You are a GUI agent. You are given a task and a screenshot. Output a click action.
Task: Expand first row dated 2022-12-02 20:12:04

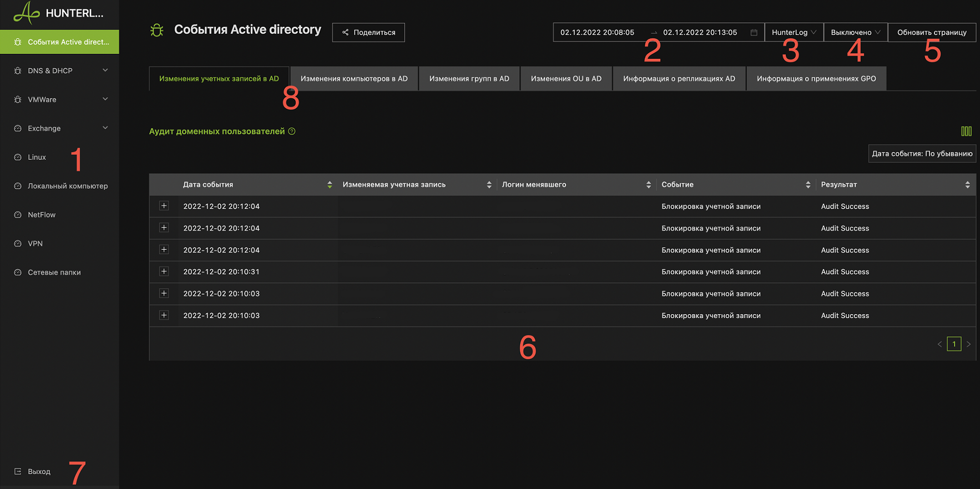point(164,206)
